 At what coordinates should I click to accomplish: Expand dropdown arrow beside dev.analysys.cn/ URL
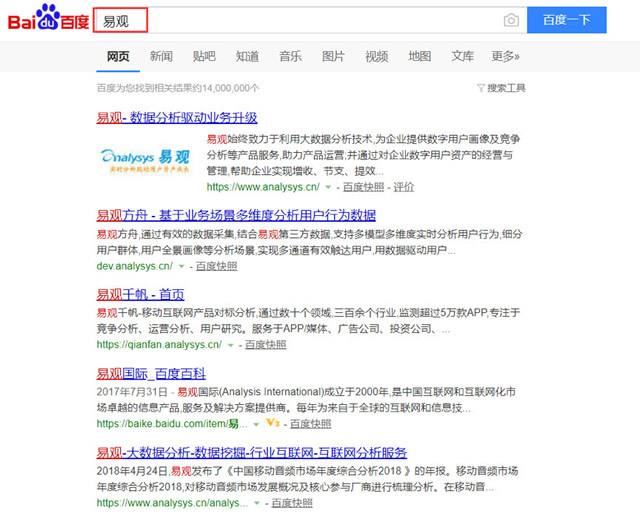(181, 266)
